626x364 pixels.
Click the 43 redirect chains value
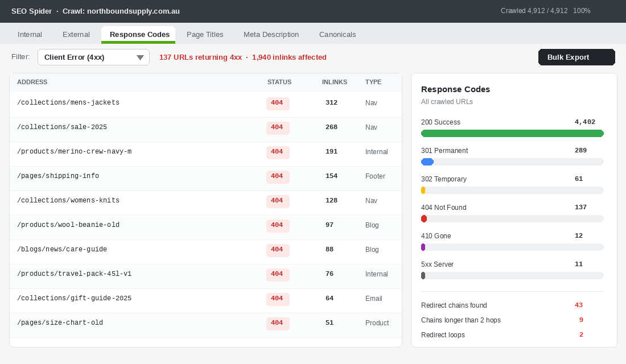[579, 305]
